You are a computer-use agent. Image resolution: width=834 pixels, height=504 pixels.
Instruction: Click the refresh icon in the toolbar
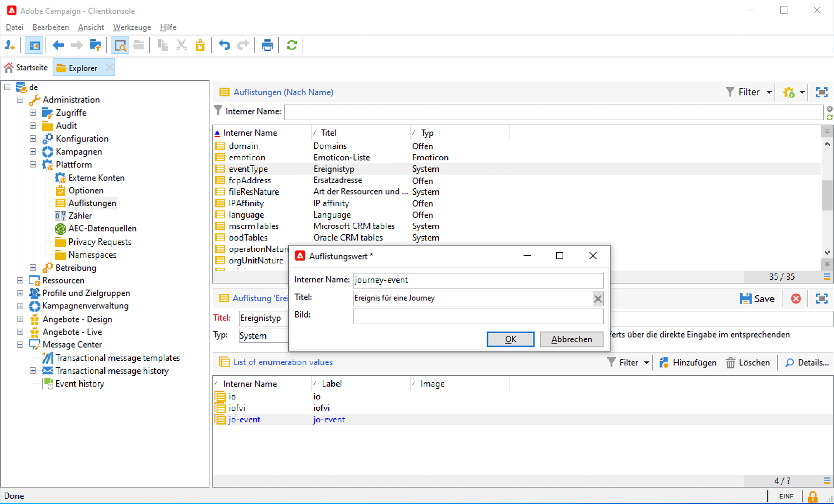click(x=291, y=45)
